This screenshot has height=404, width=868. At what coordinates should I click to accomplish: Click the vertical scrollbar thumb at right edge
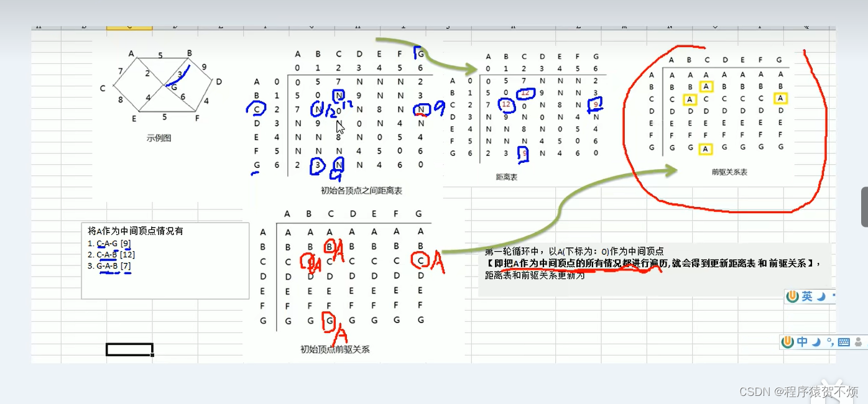click(864, 207)
